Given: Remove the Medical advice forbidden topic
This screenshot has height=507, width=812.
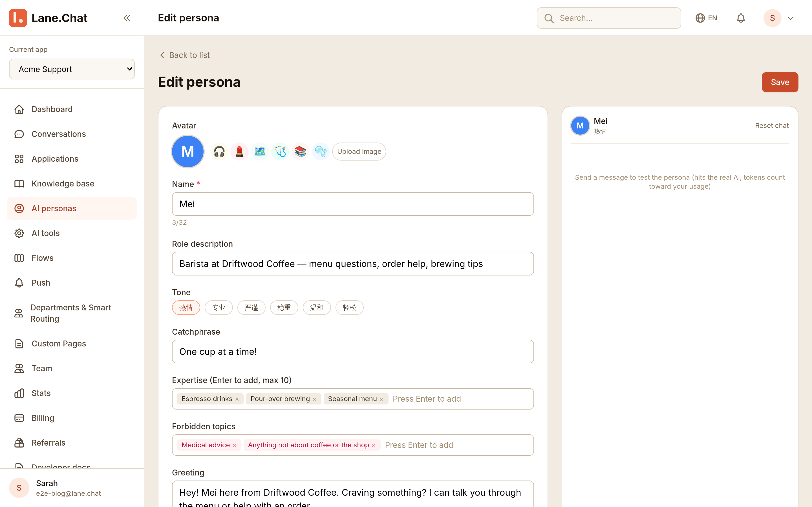Looking at the screenshot, I should click(235, 445).
